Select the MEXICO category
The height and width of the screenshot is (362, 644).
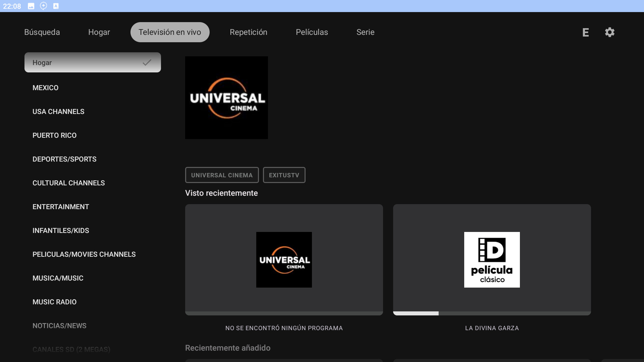46,88
